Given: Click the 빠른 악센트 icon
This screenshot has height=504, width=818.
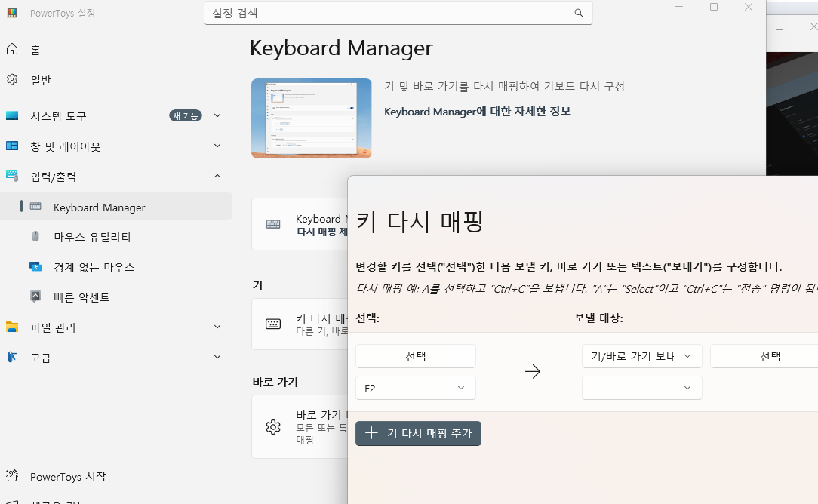Looking at the screenshot, I should pyautogui.click(x=35, y=297).
